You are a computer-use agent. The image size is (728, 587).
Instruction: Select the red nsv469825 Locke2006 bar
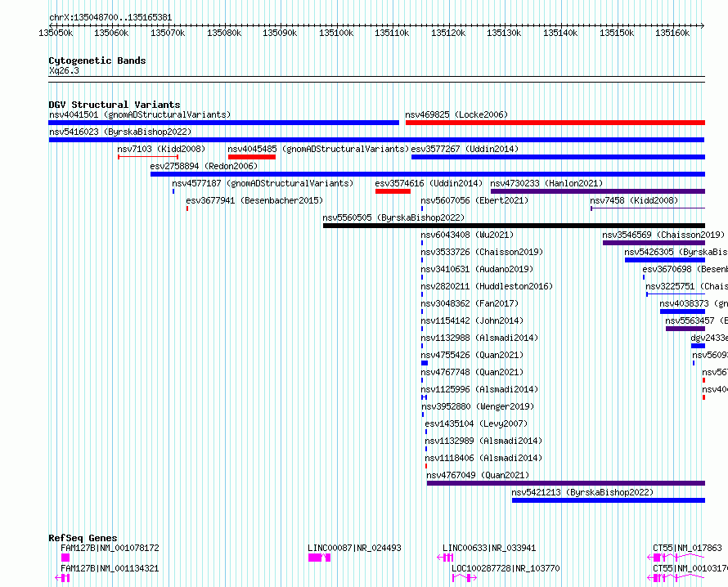[x=555, y=123]
